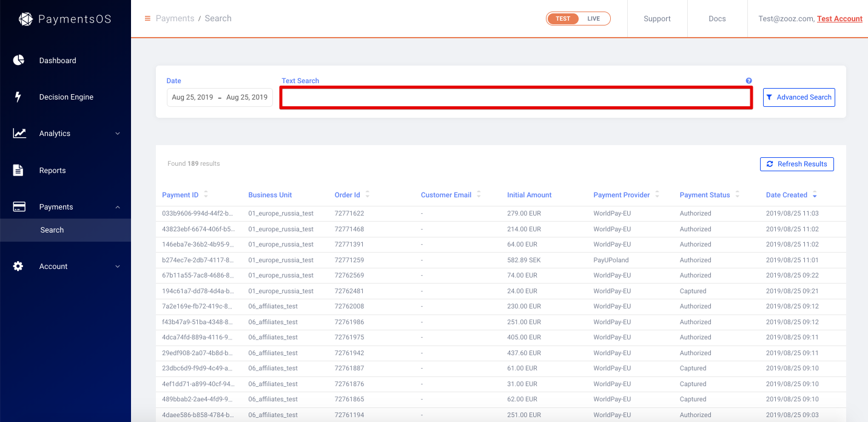Image resolution: width=868 pixels, height=422 pixels.
Task: Select the TEST environment toggle
Action: (x=563, y=19)
